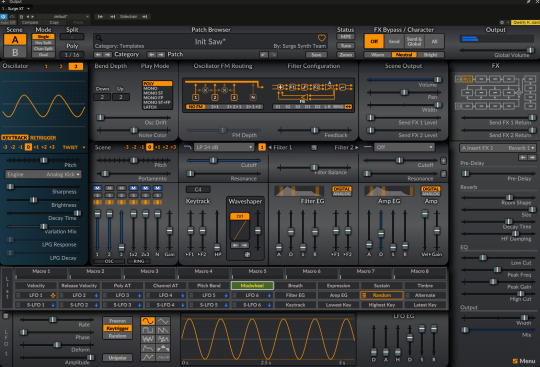Select the sine LFO waveform shape
The image size is (540, 367).
(x=147, y=321)
